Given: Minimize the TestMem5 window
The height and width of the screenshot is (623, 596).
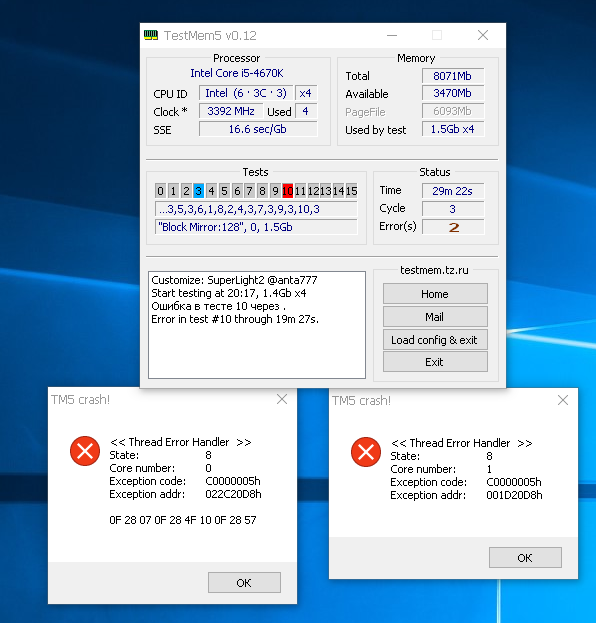Looking at the screenshot, I should [392, 35].
